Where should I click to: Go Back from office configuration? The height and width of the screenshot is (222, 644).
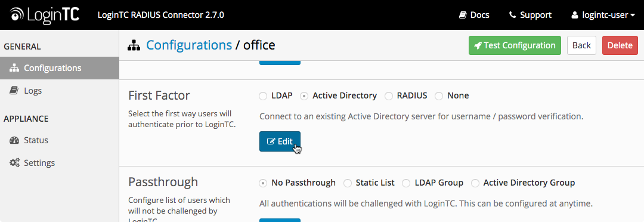581,45
